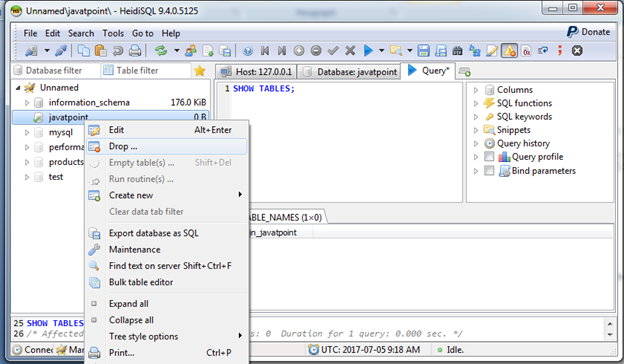The image size is (624, 364).
Task: Click the Save as snippet icon
Action: click(441, 51)
